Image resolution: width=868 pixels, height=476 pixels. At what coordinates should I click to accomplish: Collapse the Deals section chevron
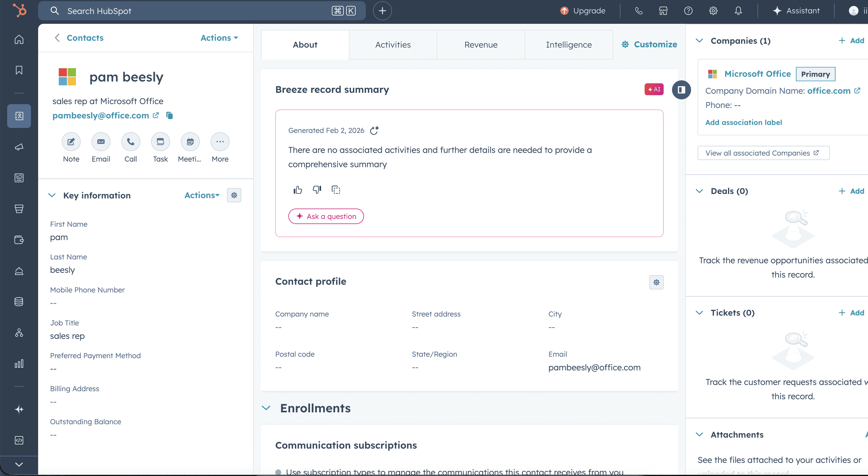coord(699,191)
